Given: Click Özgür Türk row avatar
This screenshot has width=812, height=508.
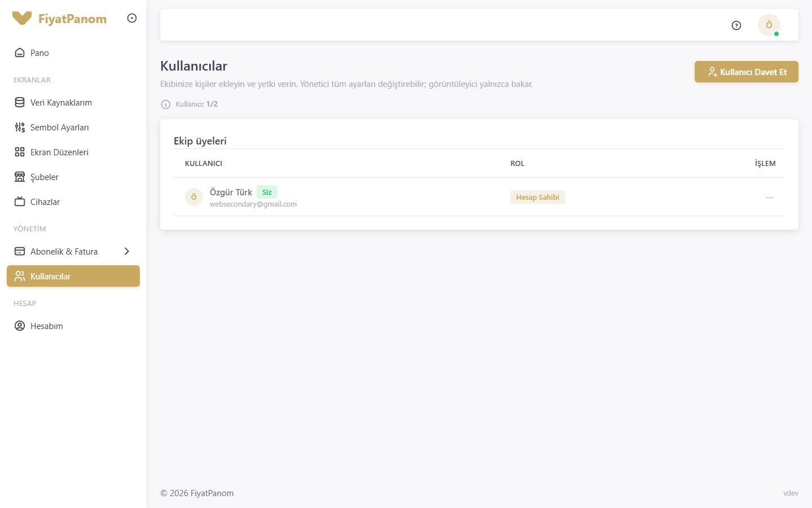Looking at the screenshot, I should (x=194, y=197).
